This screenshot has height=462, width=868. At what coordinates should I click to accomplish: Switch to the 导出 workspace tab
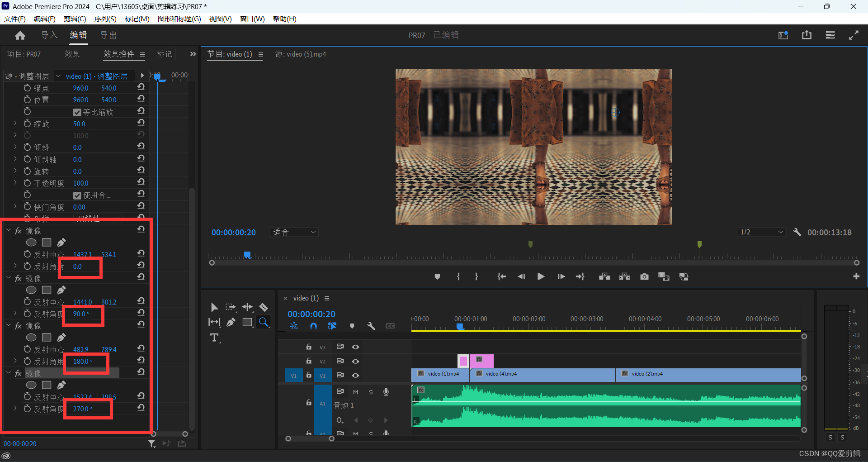click(108, 35)
